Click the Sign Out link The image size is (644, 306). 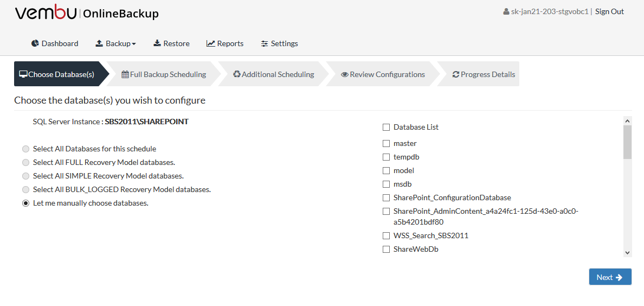click(x=609, y=11)
